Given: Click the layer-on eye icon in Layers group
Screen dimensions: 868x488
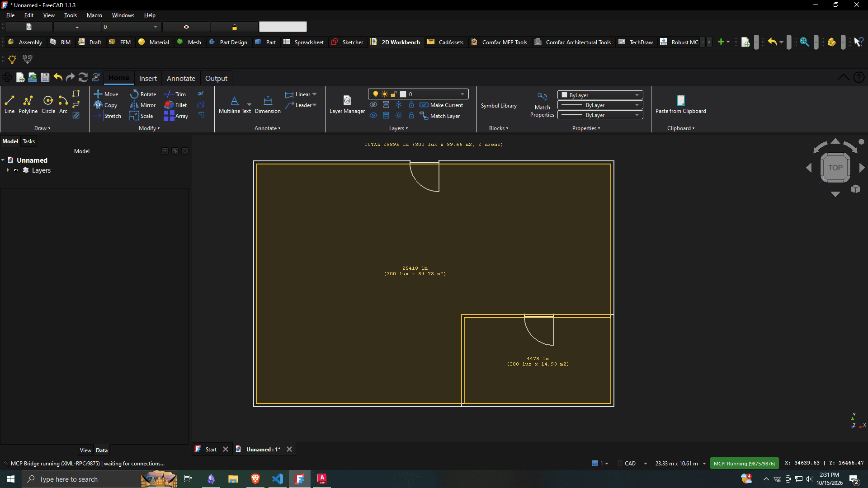Looking at the screenshot, I should pyautogui.click(x=373, y=115).
